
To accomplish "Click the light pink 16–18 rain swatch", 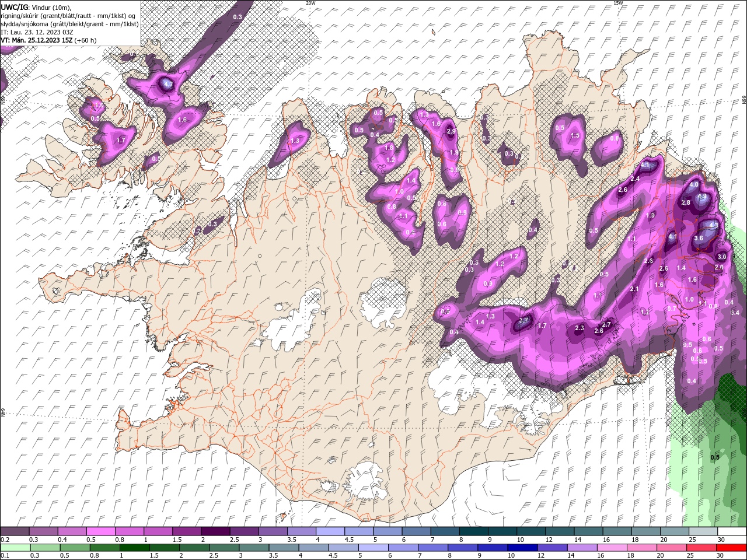I will [x=612, y=548].
